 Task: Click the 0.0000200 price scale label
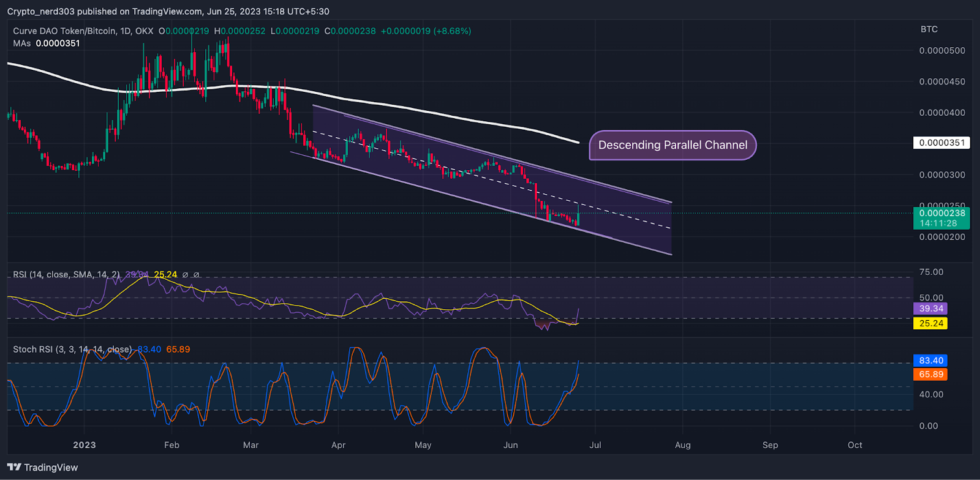pos(942,237)
